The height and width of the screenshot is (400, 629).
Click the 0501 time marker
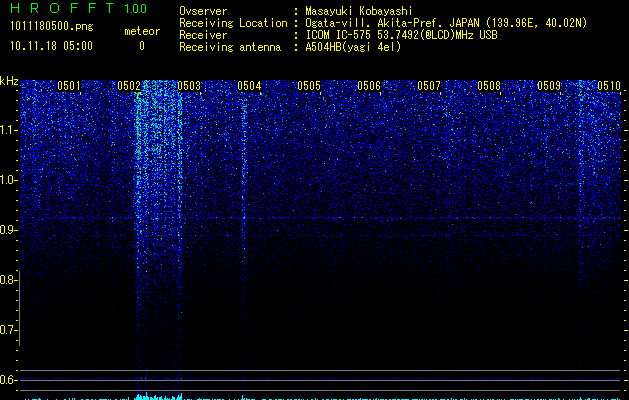point(69,85)
